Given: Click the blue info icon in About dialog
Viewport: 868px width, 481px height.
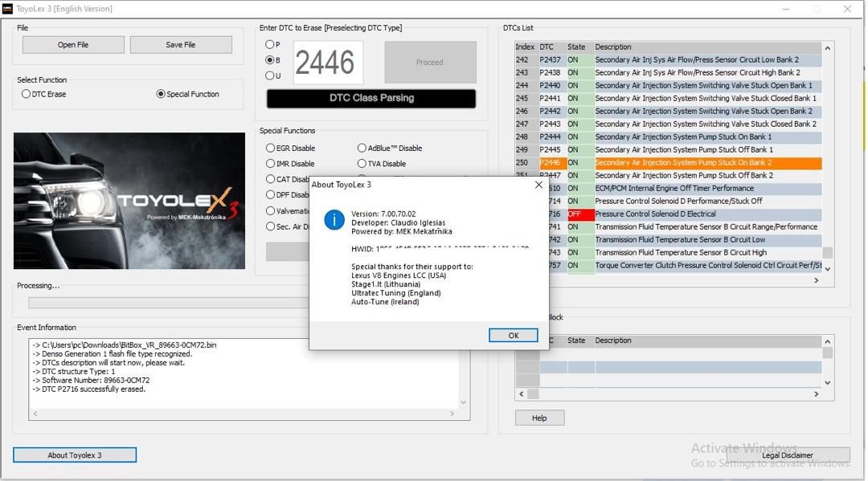Looking at the screenshot, I should [334, 219].
